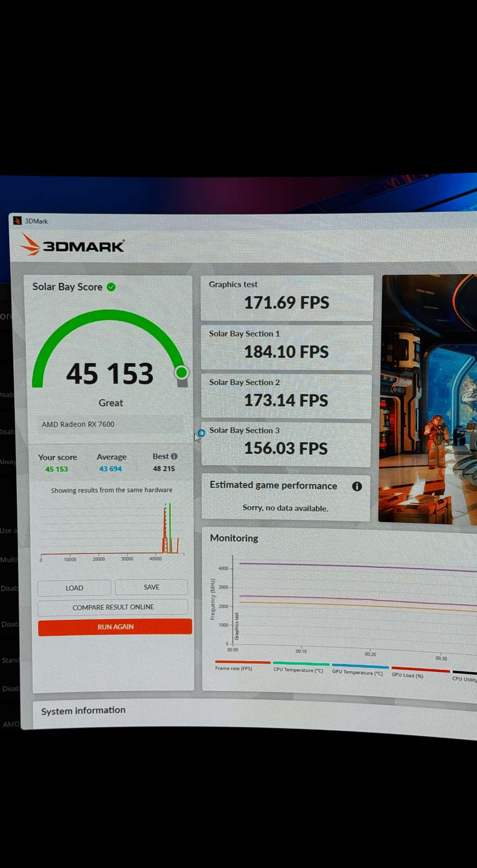Viewport: 477px width, 868px height.
Task: Click 'AMD Radeon RX 7600' hardware label
Action: [x=78, y=424]
